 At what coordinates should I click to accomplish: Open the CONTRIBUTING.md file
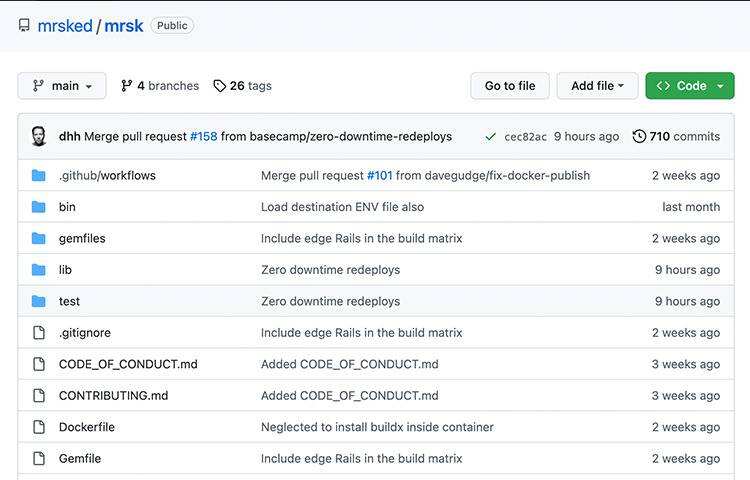113,396
